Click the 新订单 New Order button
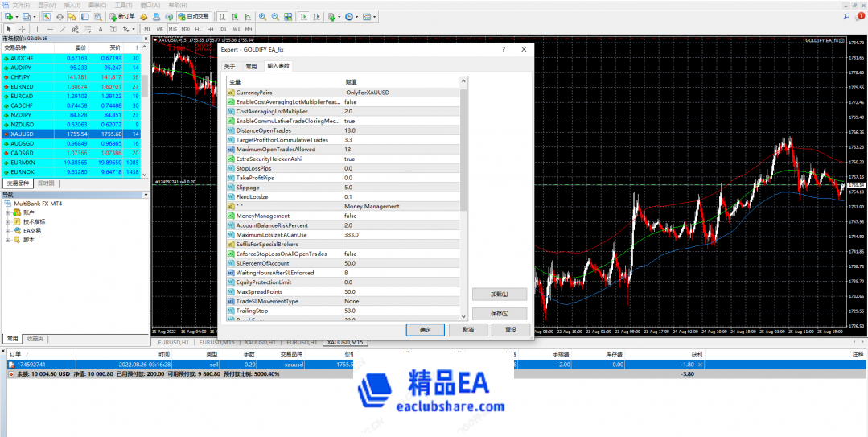868x437 pixels. pos(122,17)
